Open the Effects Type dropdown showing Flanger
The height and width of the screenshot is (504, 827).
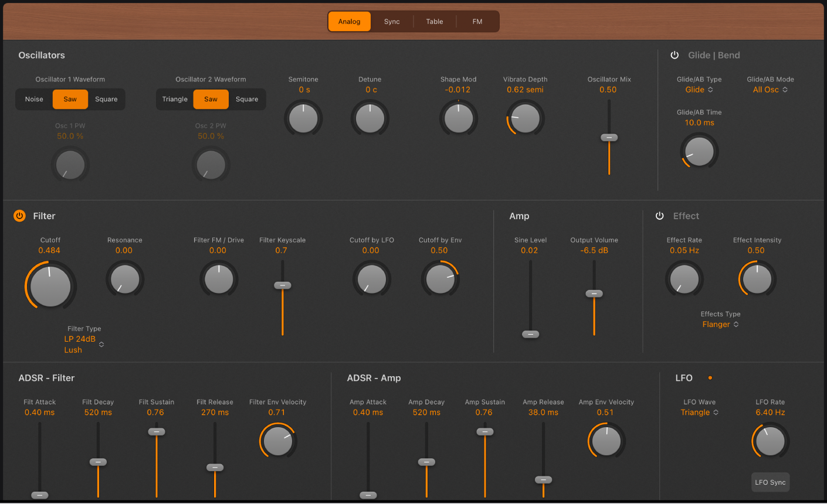click(720, 324)
